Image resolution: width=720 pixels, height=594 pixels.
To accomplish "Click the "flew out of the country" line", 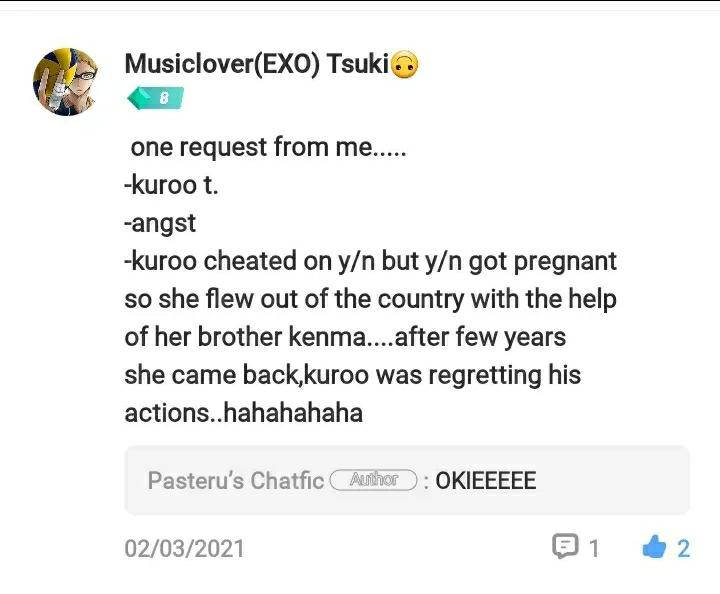I will [370, 299].
